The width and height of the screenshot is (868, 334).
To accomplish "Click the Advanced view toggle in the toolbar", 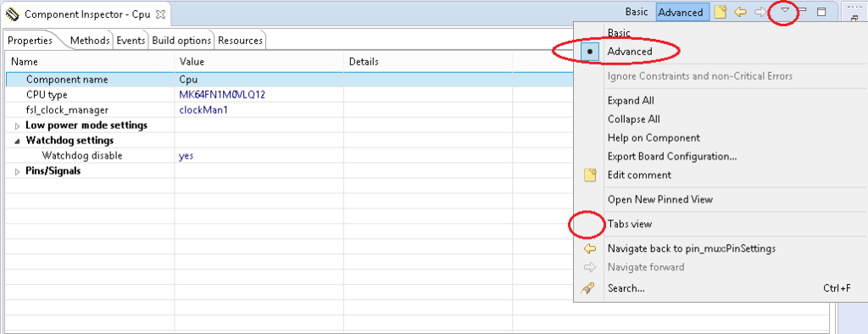I will tap(682, 12).
